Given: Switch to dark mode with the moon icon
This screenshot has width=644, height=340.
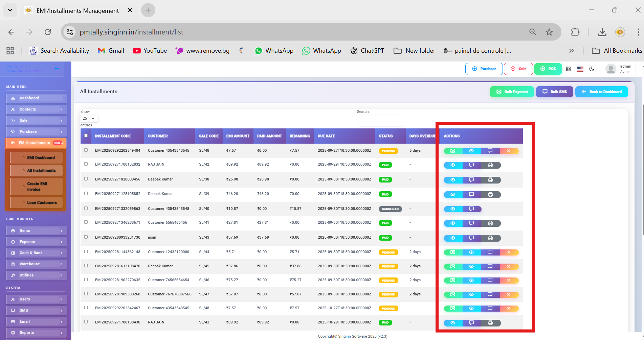Looking at the screenshot, I should [592, 69].
